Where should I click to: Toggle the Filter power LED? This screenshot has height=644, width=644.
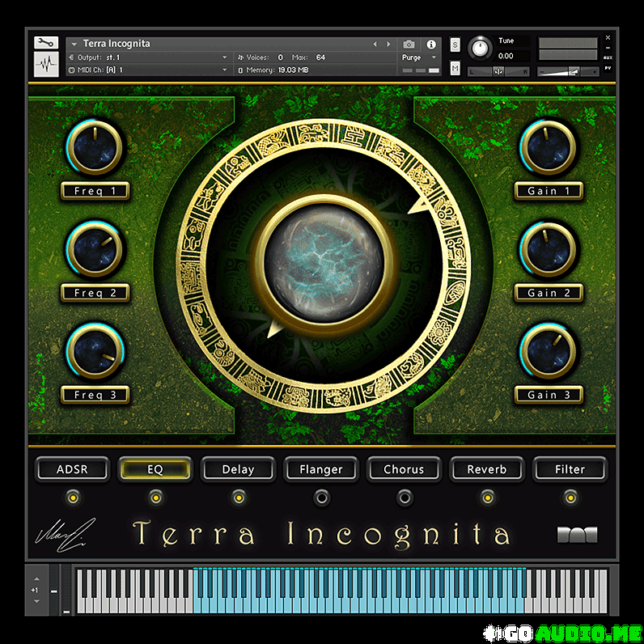(x=570, y=498)
